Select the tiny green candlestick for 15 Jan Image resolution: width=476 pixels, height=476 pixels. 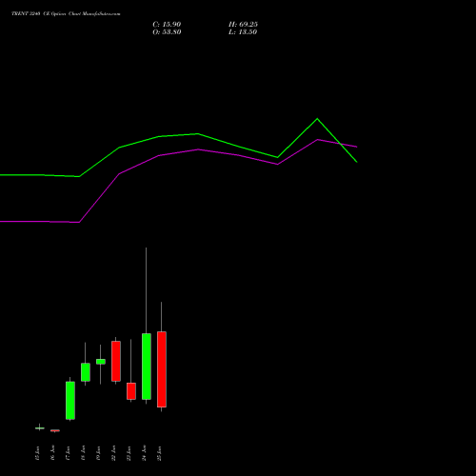[40, 428]
